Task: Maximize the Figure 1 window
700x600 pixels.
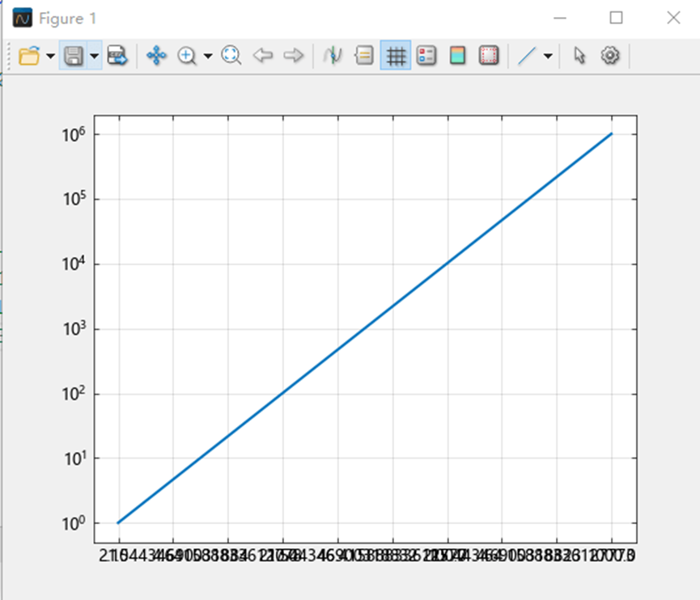Action: tap(616, 18)
